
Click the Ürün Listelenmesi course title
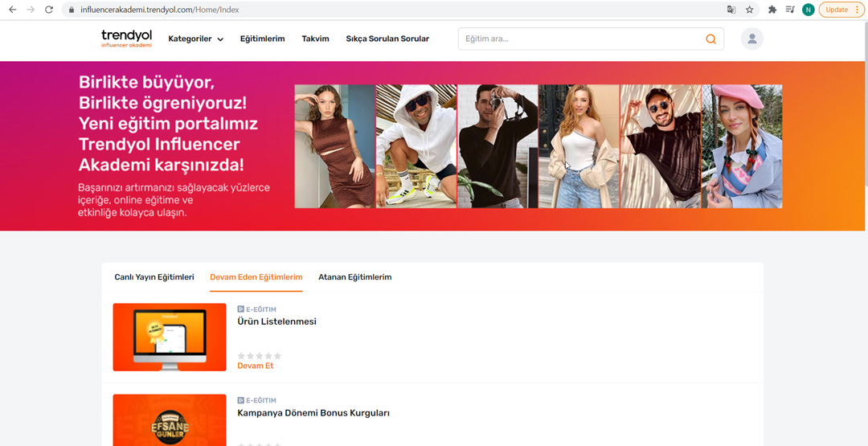click(x=276, y=321)
